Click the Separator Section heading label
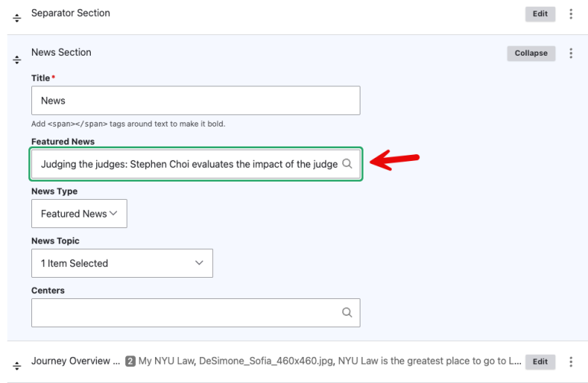The image size is (588, 383). pyautogui.click(x=70, y=13)
